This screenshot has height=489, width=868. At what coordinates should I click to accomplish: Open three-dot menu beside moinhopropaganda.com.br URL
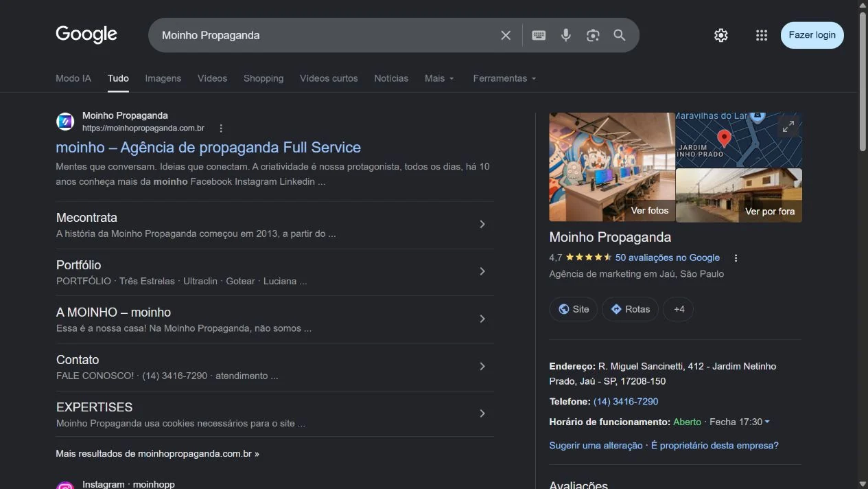[x=221, y=128]
